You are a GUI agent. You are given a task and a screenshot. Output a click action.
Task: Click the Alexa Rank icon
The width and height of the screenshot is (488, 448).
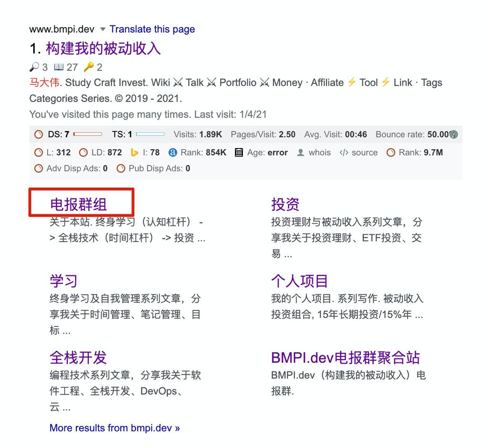[173, 153]
